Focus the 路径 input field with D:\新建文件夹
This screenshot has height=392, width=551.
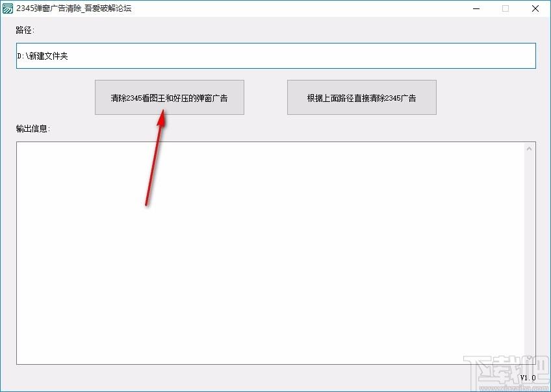[276, 56]
